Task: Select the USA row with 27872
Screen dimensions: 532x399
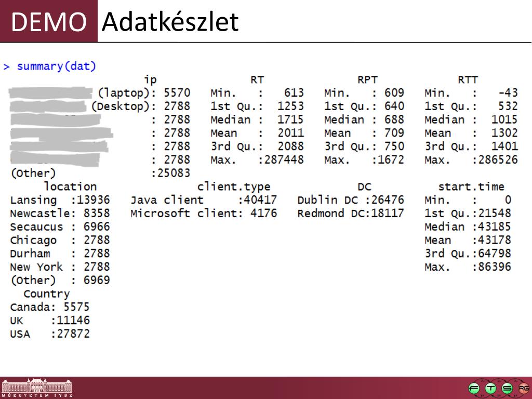Action: [50, 334]
